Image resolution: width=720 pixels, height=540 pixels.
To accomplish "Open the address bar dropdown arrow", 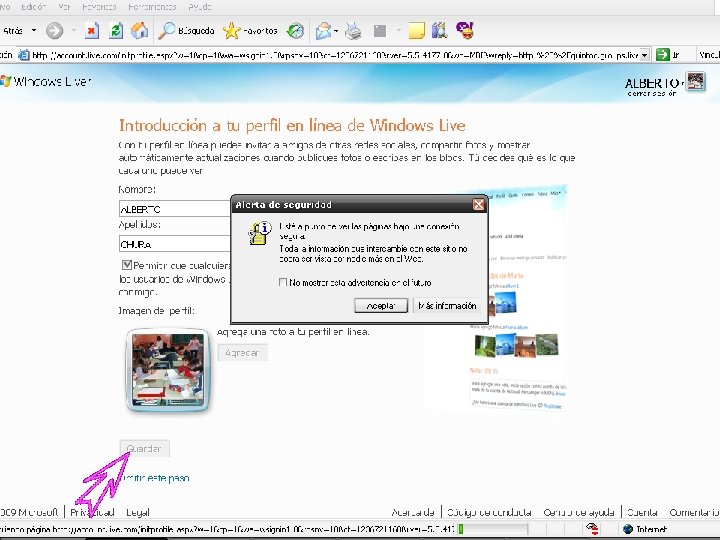I will pyautogui.click(x=644, y=55).
